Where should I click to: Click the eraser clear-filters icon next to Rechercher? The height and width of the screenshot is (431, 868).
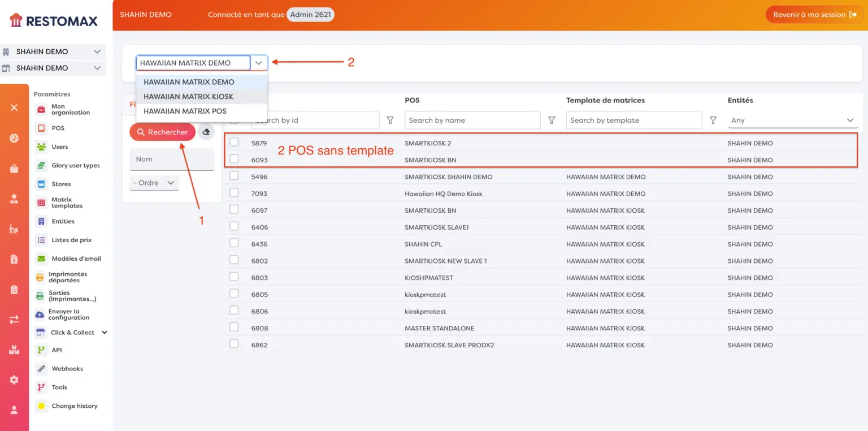coord(206,132)
